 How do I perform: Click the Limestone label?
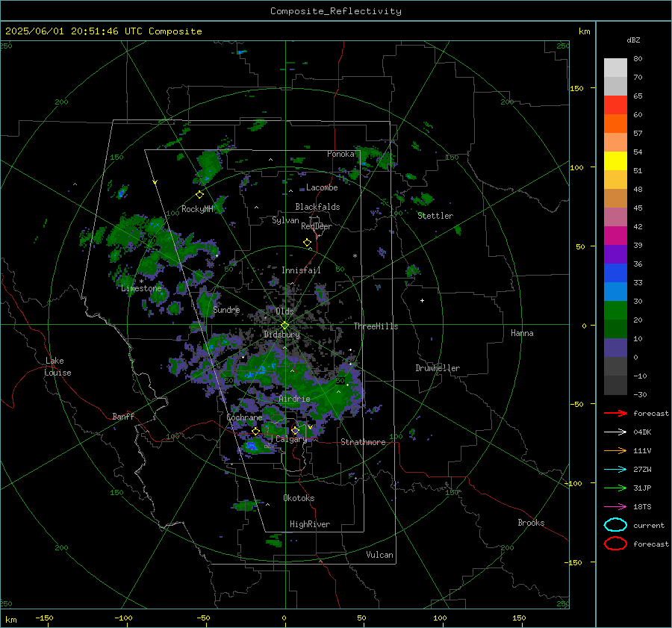click(x=141, y=288)
